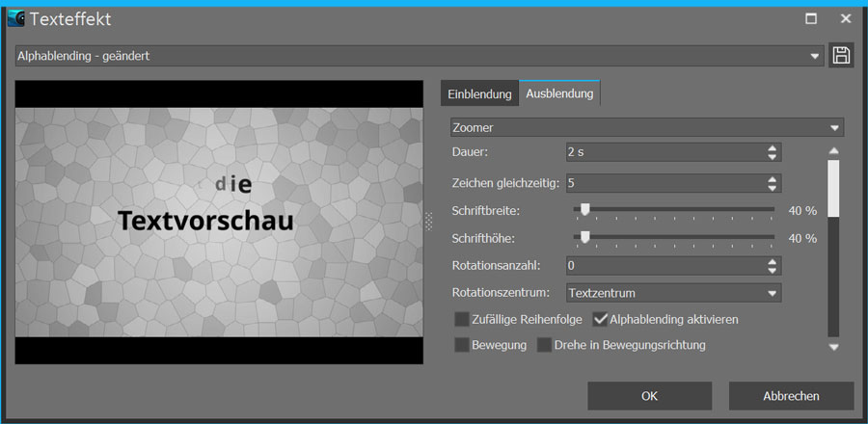Switch to the Einblendung tab

tap(479, 93)
